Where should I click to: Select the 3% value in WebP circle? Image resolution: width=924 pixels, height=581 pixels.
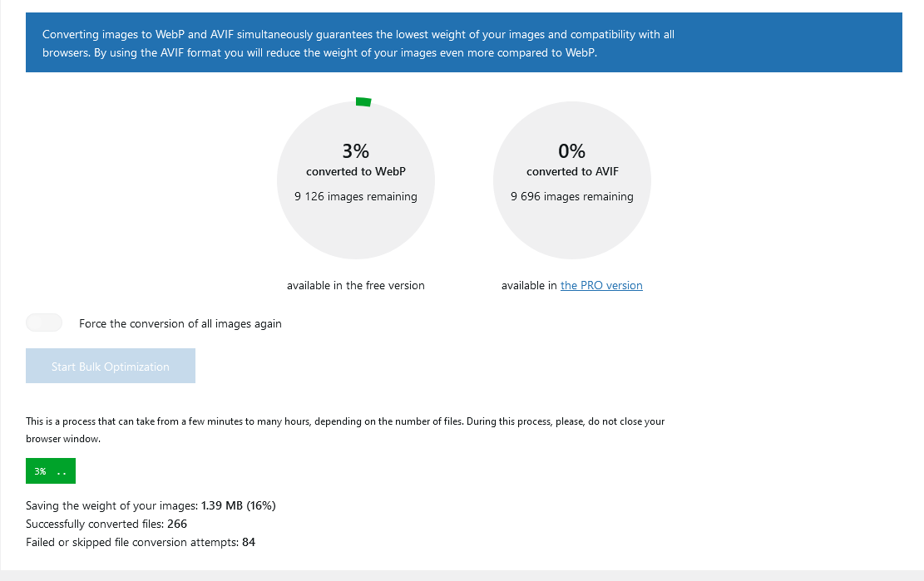click(355, 151)
